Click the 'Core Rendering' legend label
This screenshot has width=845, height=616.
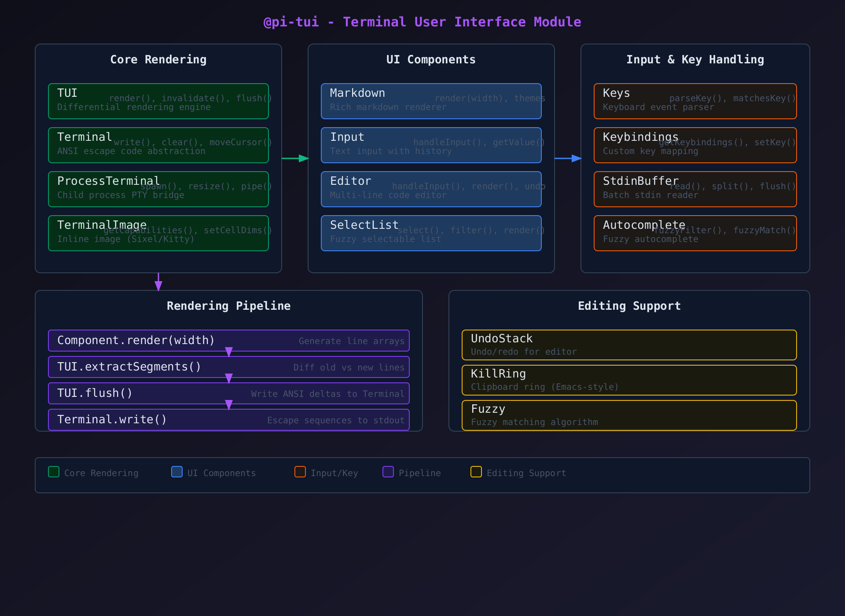[101, 473]
